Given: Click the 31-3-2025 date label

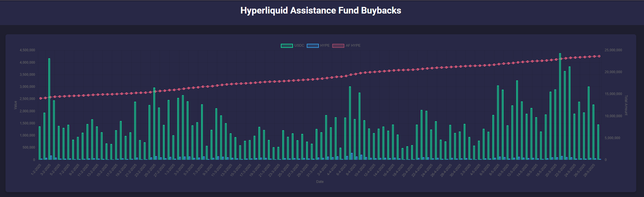Looking at the screenshot, I should pyautogui.click(x=312, y=170).
